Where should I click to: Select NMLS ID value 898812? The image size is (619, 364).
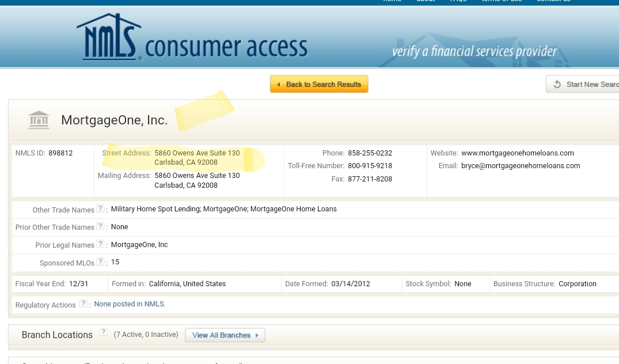(60, 153)
